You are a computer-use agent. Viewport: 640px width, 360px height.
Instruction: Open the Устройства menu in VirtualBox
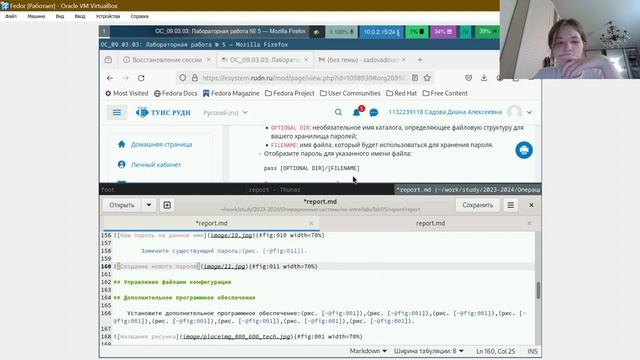[108, 16]
